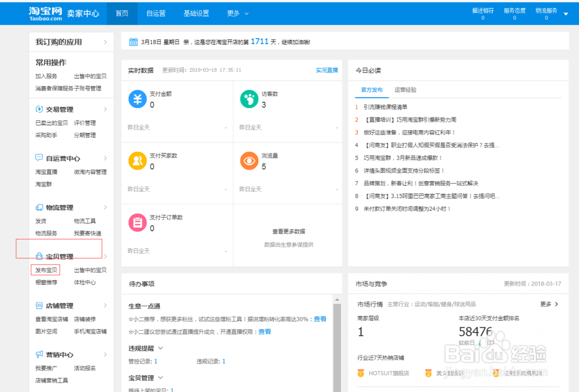Open 体检中心 link
The image size is (579, 392).
pyautogui.click(x=85, y=283)
